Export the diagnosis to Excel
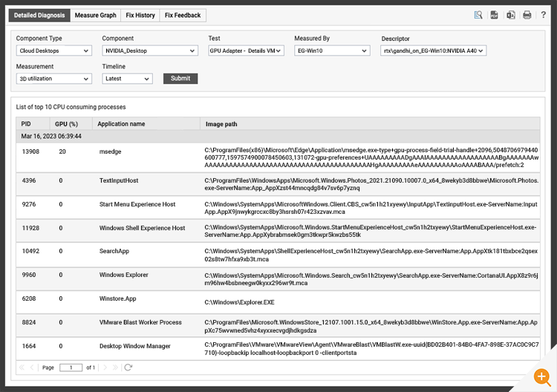This screenshot has height=392, width=557. 511,15
